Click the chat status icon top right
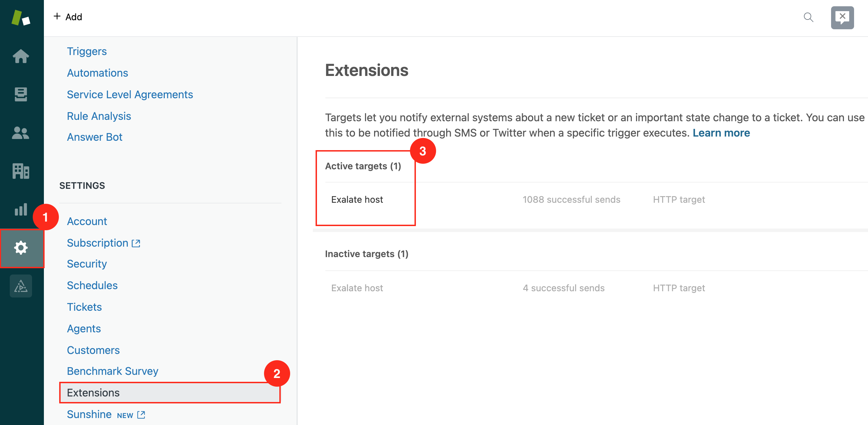Viewport: 868px width, 425px height. coord(842,17)
